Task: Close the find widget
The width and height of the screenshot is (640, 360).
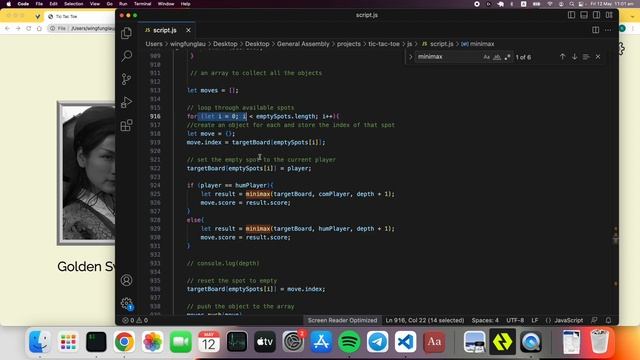Action: coord(598,57)
